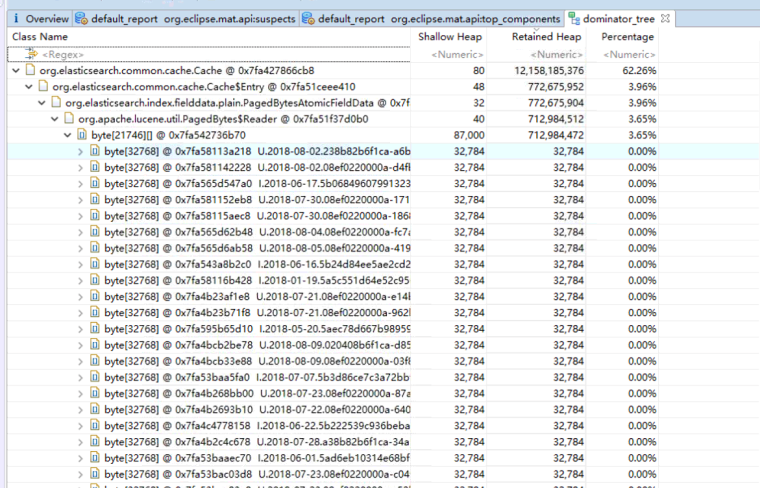Click array icon of byte[32768] @ 0x7fa4b23b71f8
This screenshot has height=488, width=760.
click(95, 313)
